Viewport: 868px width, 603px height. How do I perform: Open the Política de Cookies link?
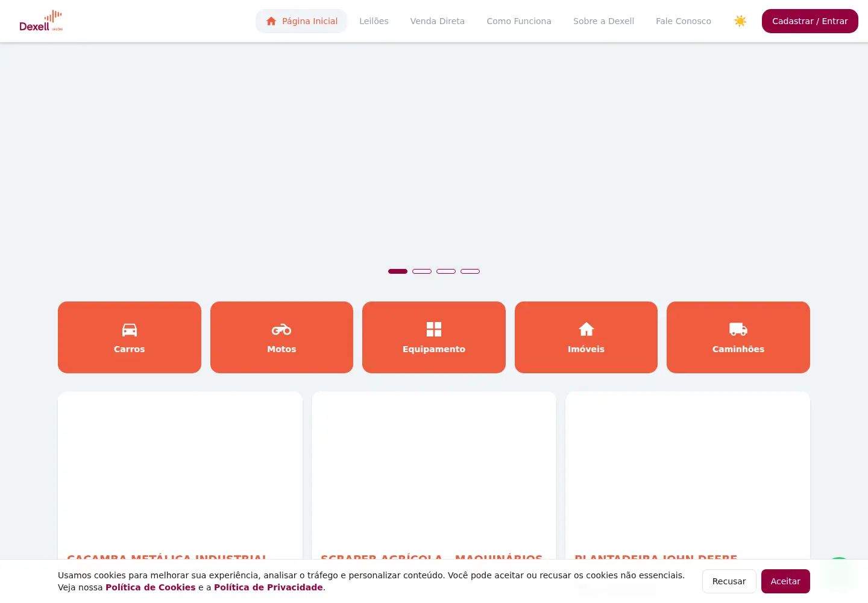[x=151, y=587]
